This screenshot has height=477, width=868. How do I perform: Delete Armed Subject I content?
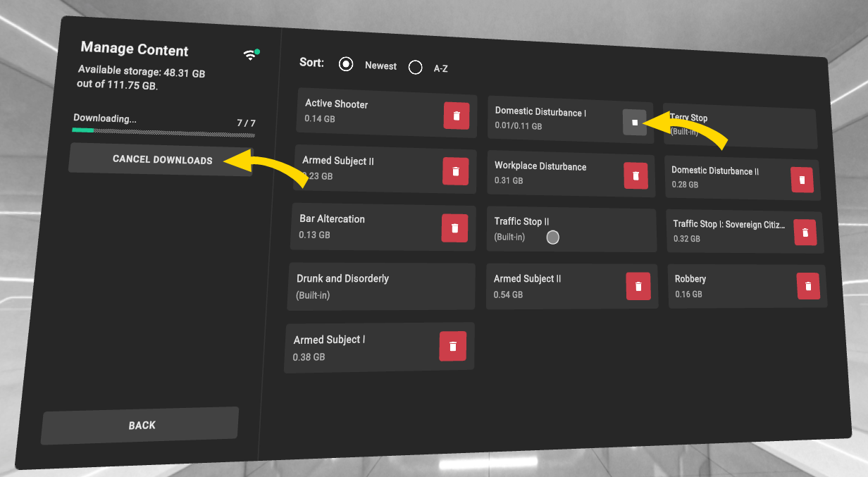point(452,347)
